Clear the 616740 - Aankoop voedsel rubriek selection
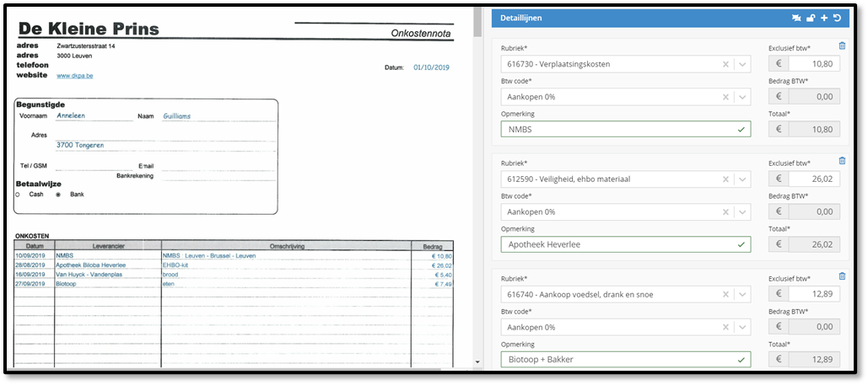Screen dimensions: 868x385 coord(725,294)
